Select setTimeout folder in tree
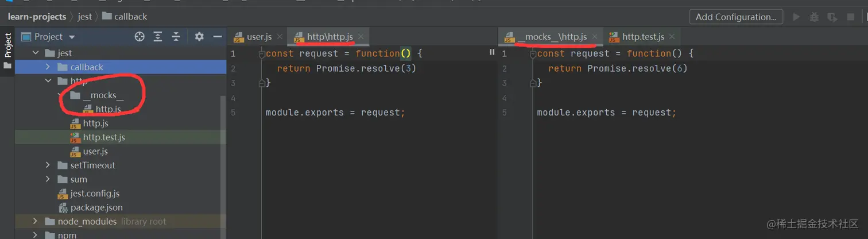868x239 pixels. (x=92, y=165)
